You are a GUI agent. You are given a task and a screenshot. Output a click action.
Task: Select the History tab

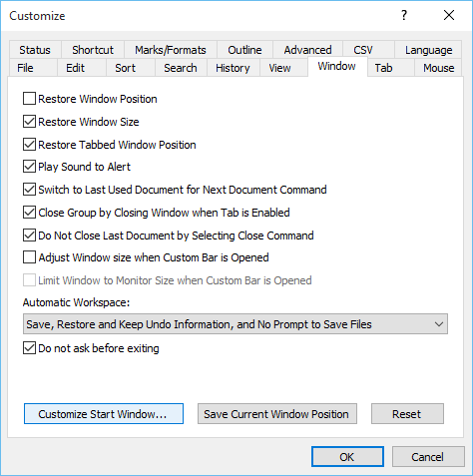[x=233, y=68]
